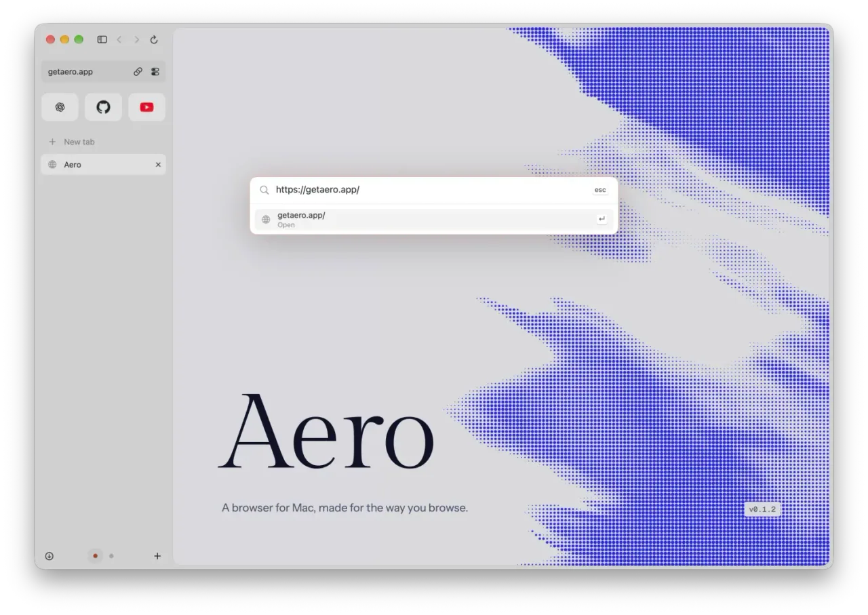
Task: Go back with the left arrow
Action: pyautogui.click(x=119, y=39)
